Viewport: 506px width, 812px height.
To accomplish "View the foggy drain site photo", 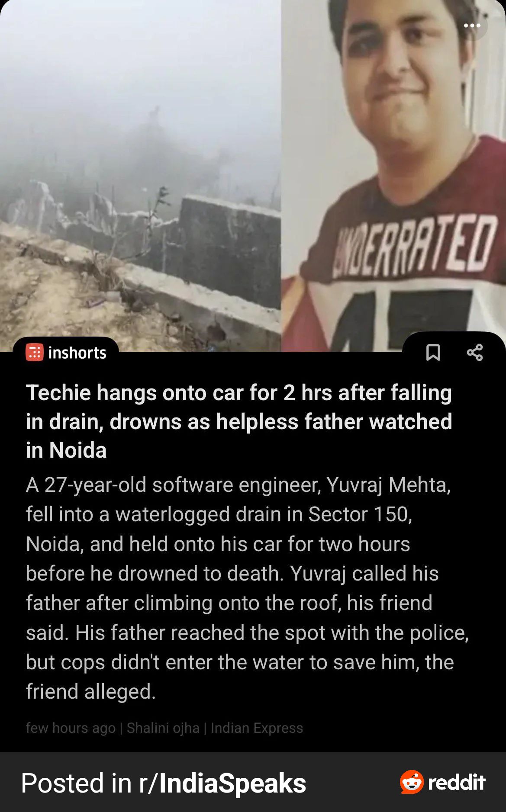I will (x=140, y=176).
